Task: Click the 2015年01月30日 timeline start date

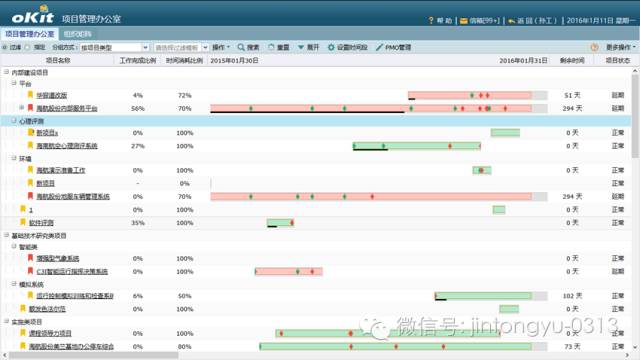Action: point(234,60)
